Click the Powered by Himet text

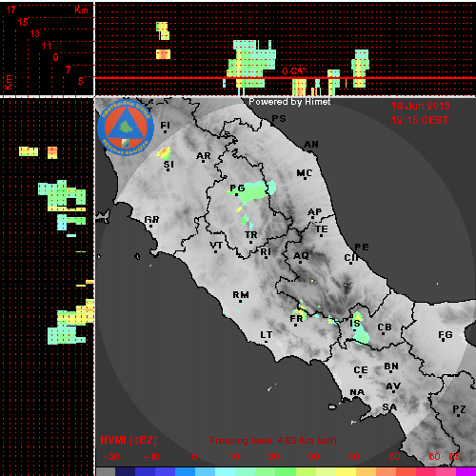coord(289,102)
